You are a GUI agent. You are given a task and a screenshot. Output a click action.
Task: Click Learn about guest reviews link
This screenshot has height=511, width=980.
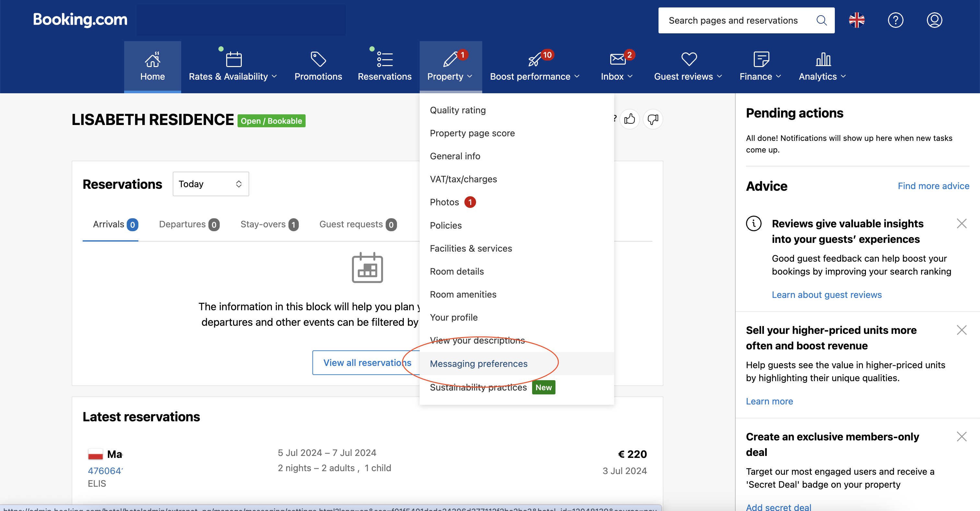click(x=826, y=295)
